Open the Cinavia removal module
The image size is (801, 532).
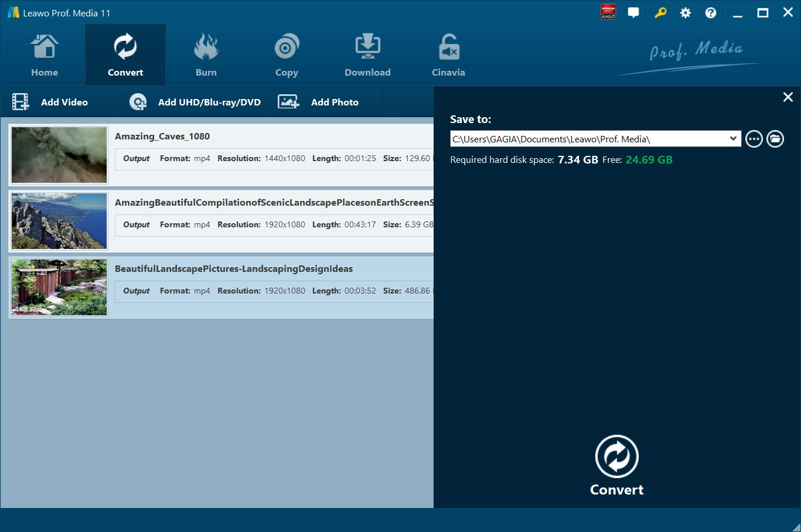(x=448, y=56)
